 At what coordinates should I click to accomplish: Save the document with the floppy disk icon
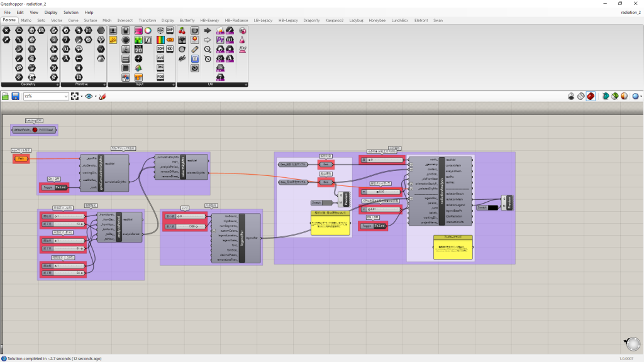15,96
